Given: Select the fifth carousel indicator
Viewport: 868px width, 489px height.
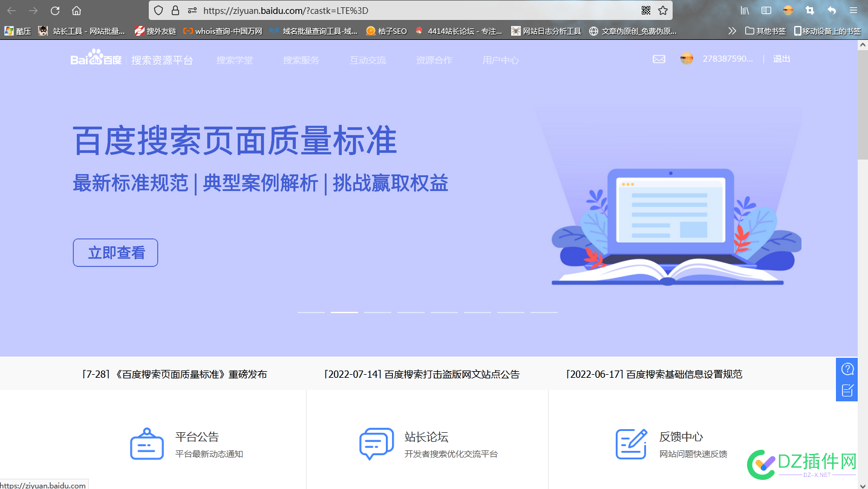Looking at the screenshot, I should 444,312.
